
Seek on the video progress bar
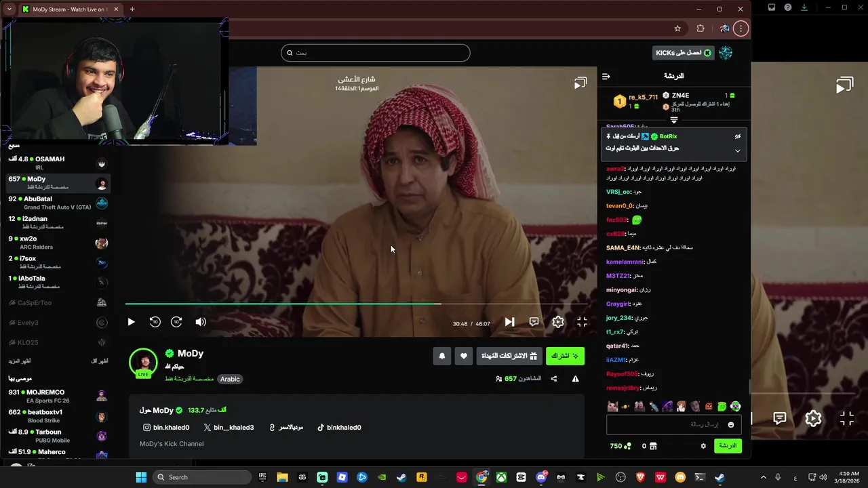[356, 304]
